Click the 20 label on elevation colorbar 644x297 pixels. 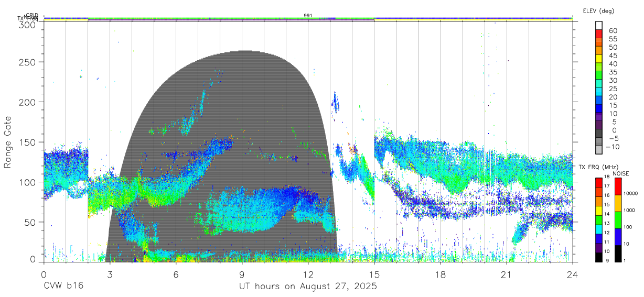pos(613,97)
